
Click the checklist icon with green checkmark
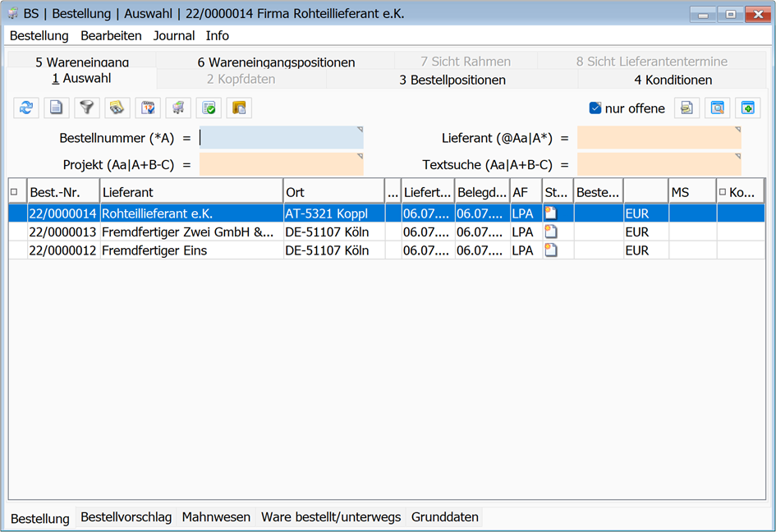tap(209, 108)
